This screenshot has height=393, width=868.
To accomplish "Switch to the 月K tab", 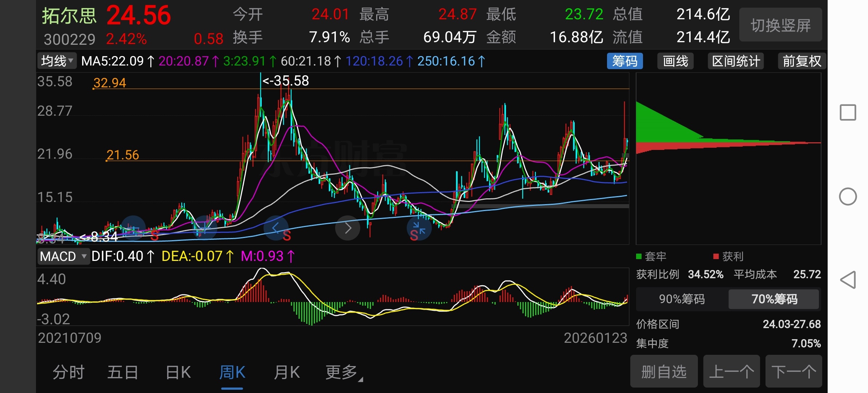I will pyautogui.click(x=286, y=372).
